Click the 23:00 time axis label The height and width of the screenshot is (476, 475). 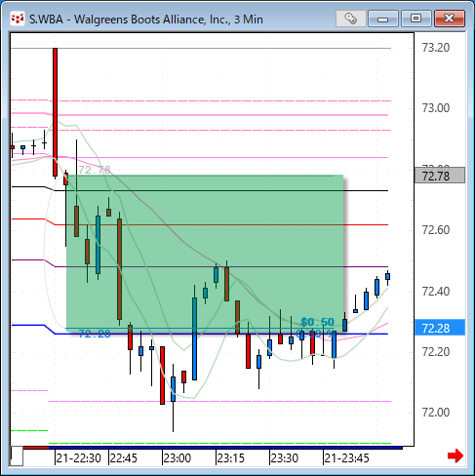pyautogui.click(x=178, y=458)
